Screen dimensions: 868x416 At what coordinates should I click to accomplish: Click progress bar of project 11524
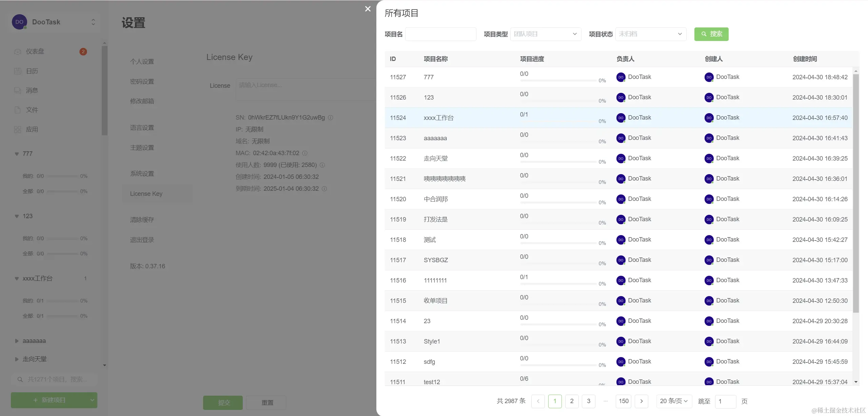pos(558,121)
